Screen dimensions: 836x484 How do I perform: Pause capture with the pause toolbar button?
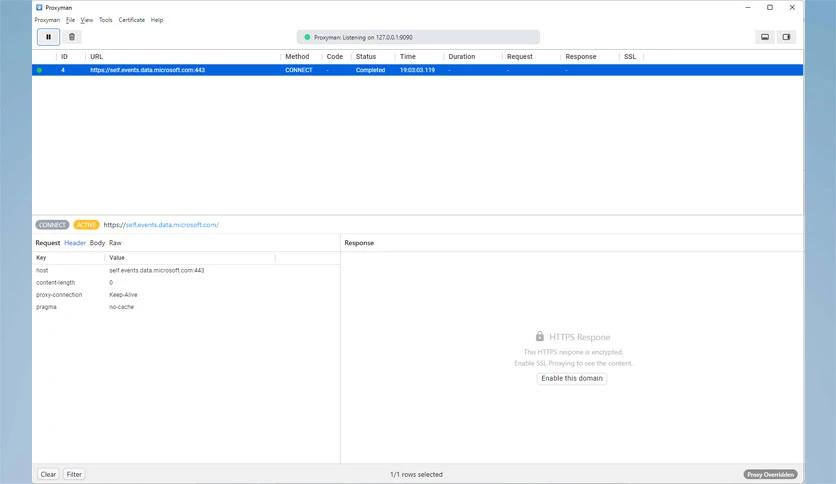point(49,37)
